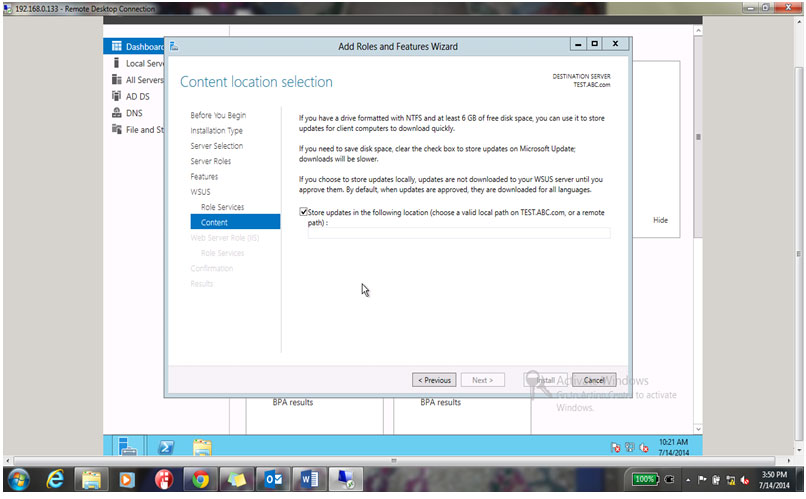Open Outlook from host taskbar
The height and width of the screenshot is (499, 806).
coord(273,480)
